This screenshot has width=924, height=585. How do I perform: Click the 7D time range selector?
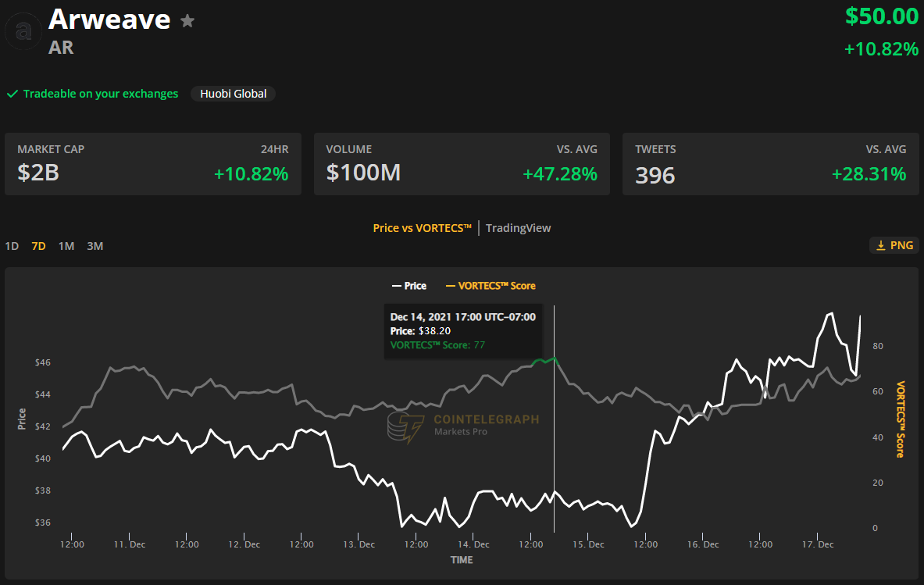(x=38, y=245)
